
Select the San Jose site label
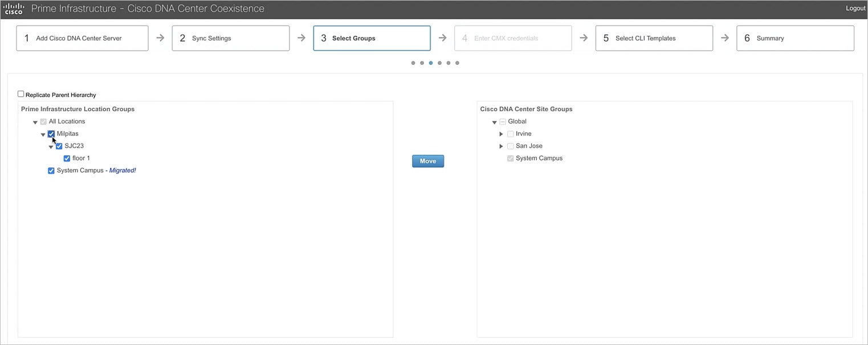(x=529, y=146)
